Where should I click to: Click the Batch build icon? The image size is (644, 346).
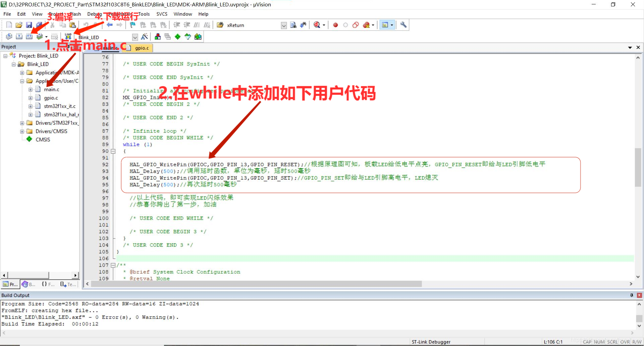pyautogui.click(x=40, y=37)
